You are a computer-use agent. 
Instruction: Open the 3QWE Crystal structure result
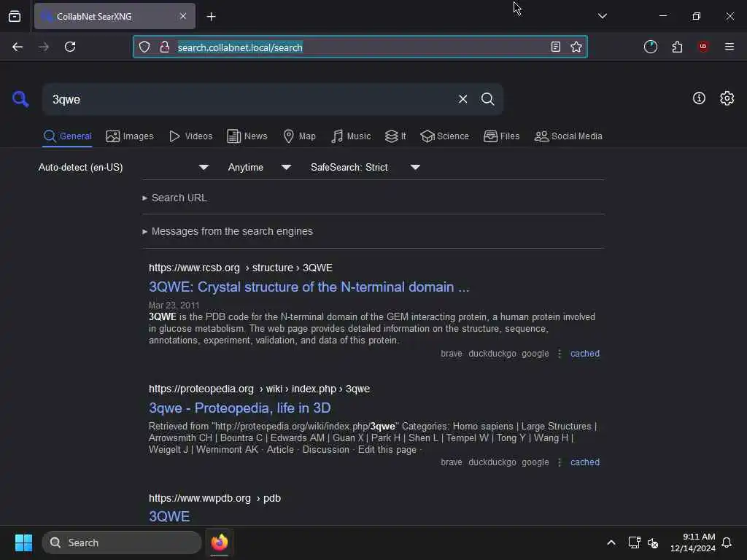309,287
